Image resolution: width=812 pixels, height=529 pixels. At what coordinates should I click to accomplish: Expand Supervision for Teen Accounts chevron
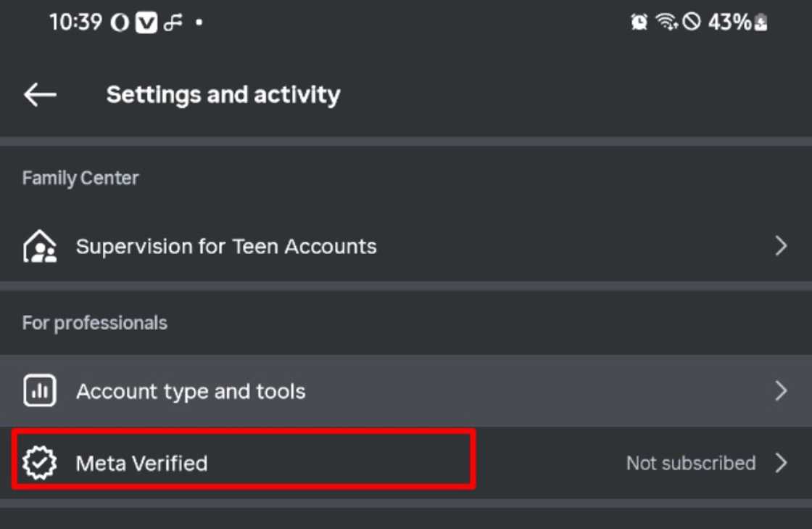781,247
